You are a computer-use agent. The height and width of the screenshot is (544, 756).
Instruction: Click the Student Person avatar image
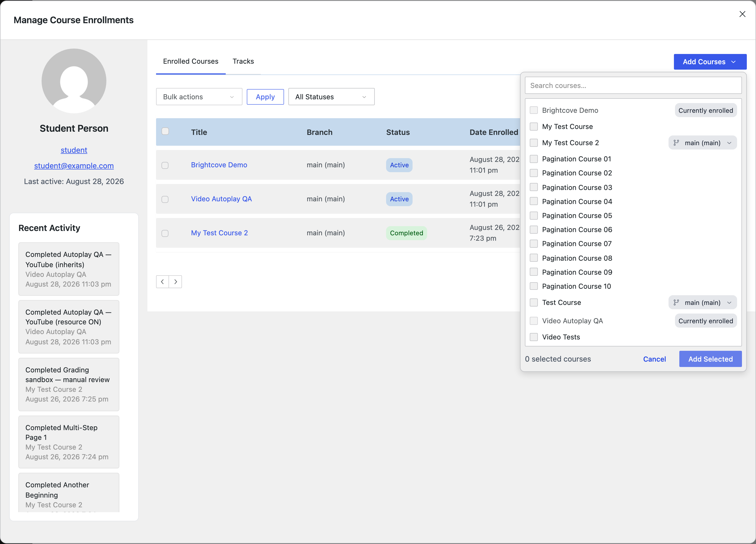pyautogui.click(x=74, y=81)
